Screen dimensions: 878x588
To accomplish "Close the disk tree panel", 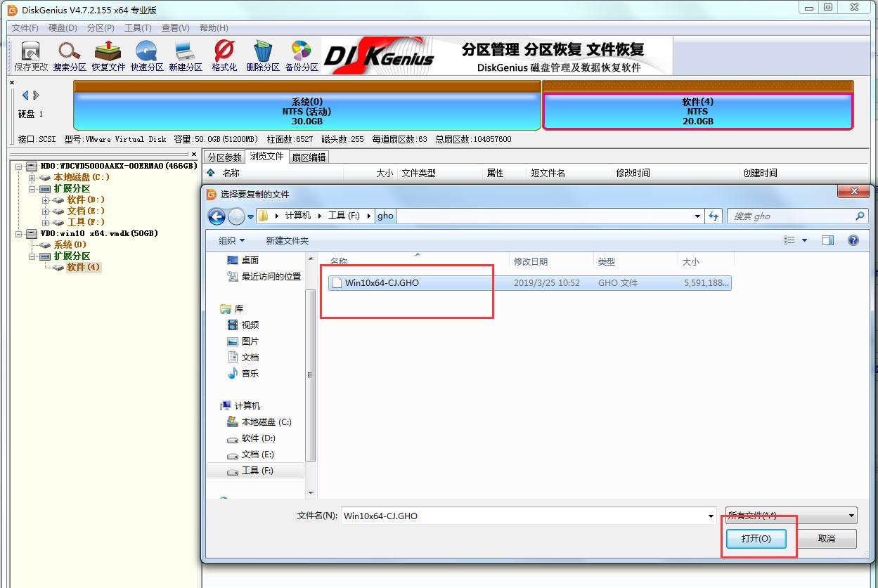I will [194, 154].
